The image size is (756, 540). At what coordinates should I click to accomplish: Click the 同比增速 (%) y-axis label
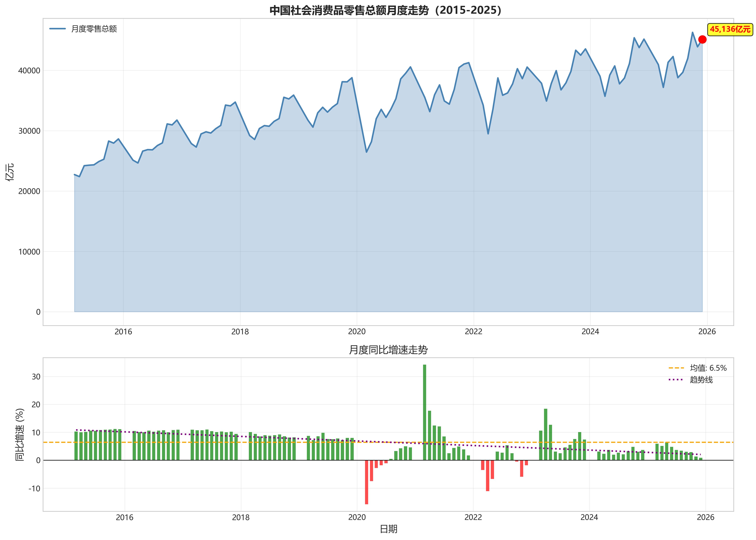tap(20, 435)
